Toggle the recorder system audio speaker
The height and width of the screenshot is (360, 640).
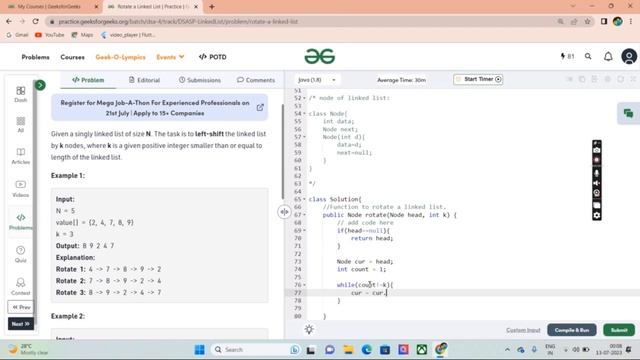point(597,183)
